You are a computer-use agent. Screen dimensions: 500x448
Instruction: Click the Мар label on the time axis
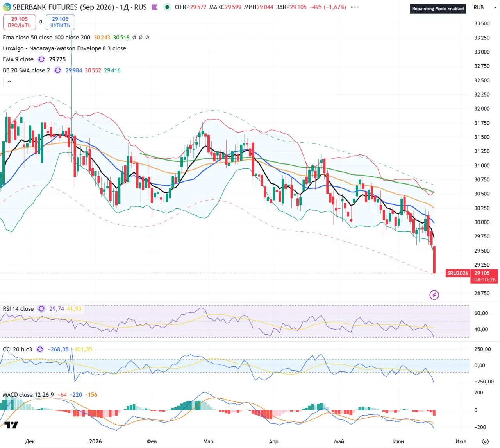click(208, 441)
